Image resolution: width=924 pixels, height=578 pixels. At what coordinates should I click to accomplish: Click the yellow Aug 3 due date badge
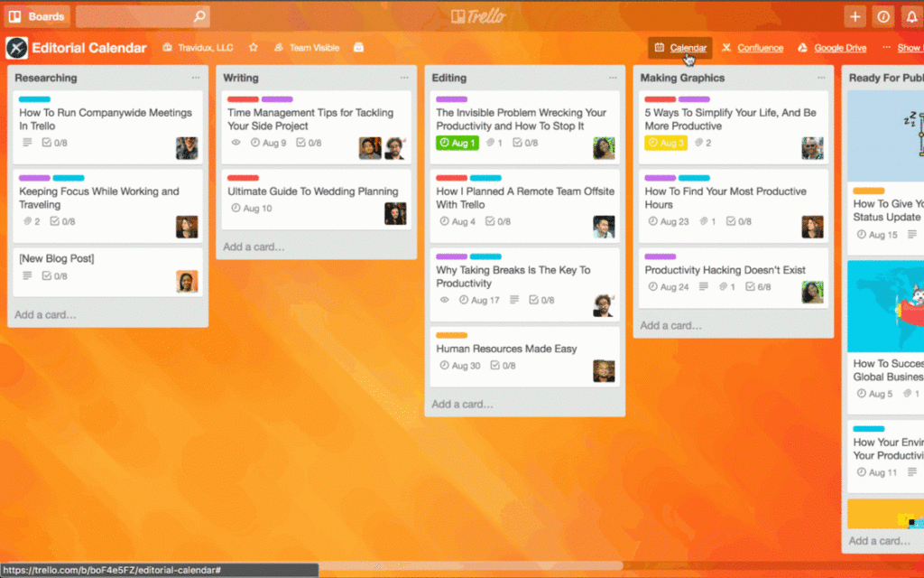(x=666, y=143)
